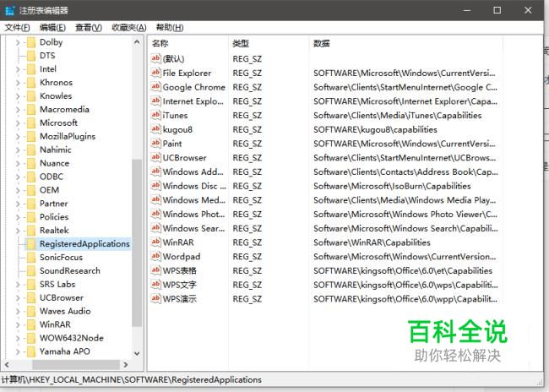Screen dimensions: 549x392
Task: Click the Registry Editor app icon in title bar
Action: (10, 10)
